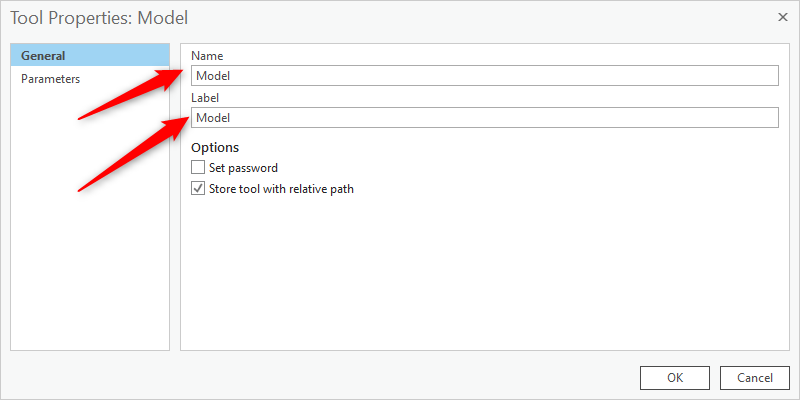
Task: Click the "Label" caption above second field
Action: pyautogui.click(x=205, y=97)
